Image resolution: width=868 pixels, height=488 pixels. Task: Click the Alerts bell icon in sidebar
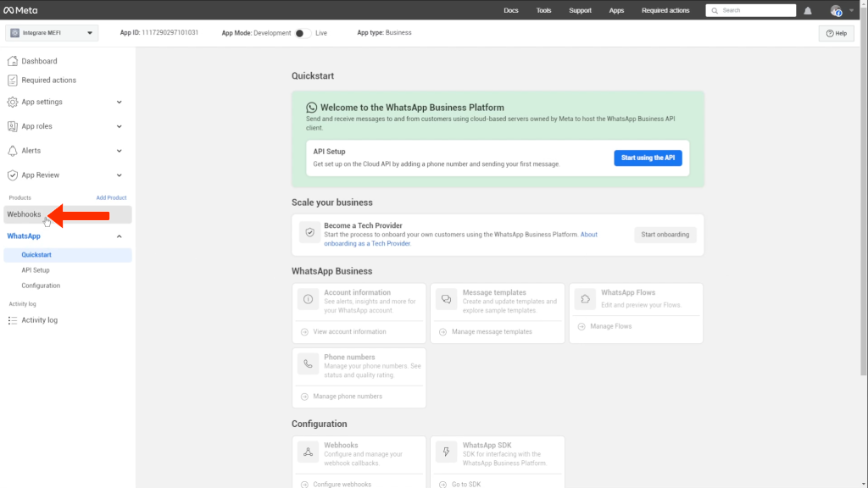pos(12,151)
